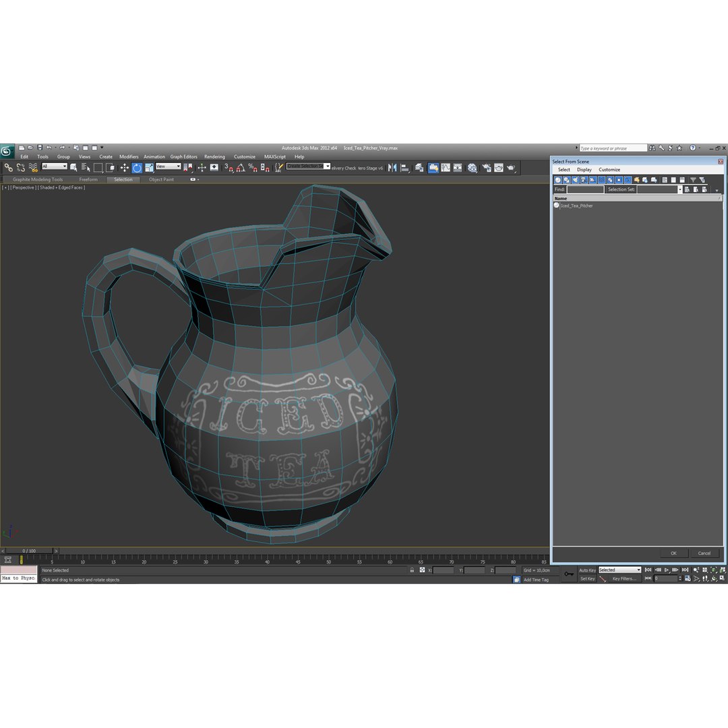728x728 pixels.
Task: Switch to the Freeform ribbon tab
Action: (88, 179)
